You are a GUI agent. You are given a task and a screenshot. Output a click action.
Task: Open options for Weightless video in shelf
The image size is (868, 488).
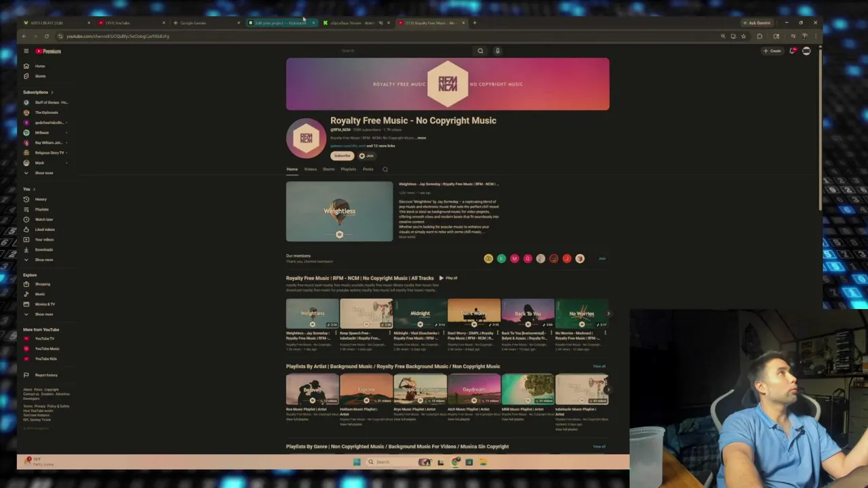click(x=336, y=333)
